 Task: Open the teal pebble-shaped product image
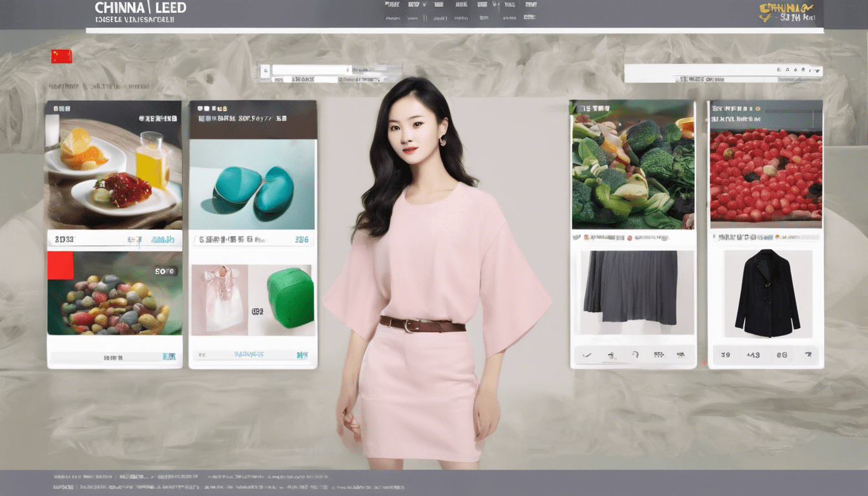click(252, 185)
